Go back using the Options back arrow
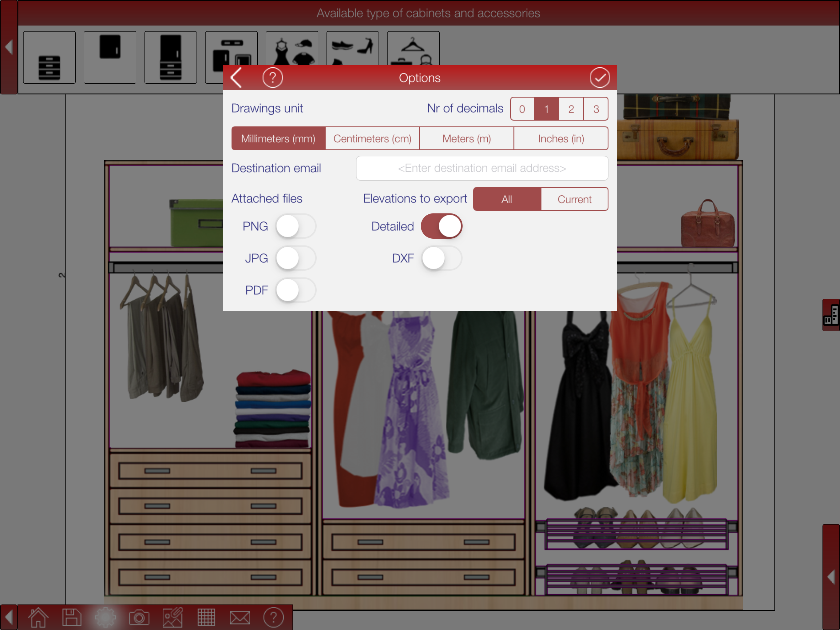 236,78
